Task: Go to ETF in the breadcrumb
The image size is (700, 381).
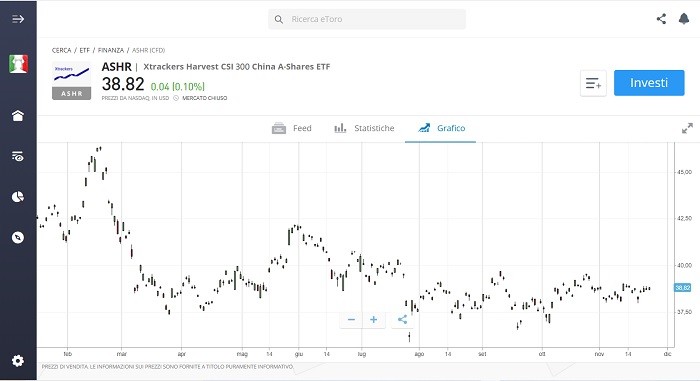Action: click(x=84, y=50)
